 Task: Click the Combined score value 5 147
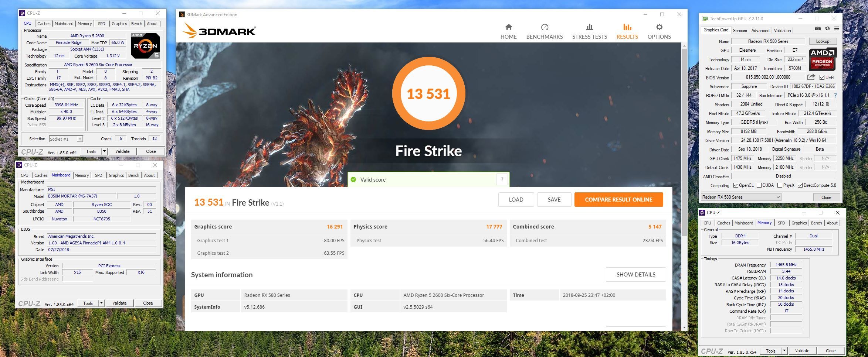point(655,227)
